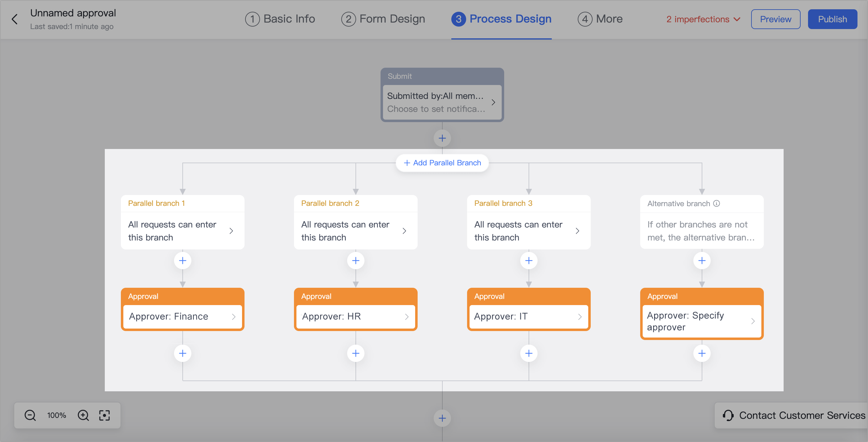The image size is (868, 442).
Task: Click the plus at the bottom of the flow
Action: click(x=442, y=418)
